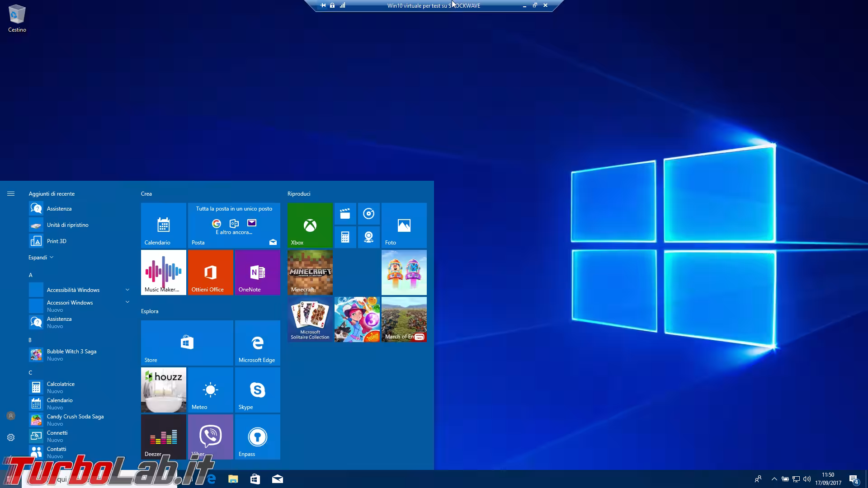Viewport: 868px width, 488px height.
Task: Show hidden system tray icons
Action: click(x=774, y=479)
